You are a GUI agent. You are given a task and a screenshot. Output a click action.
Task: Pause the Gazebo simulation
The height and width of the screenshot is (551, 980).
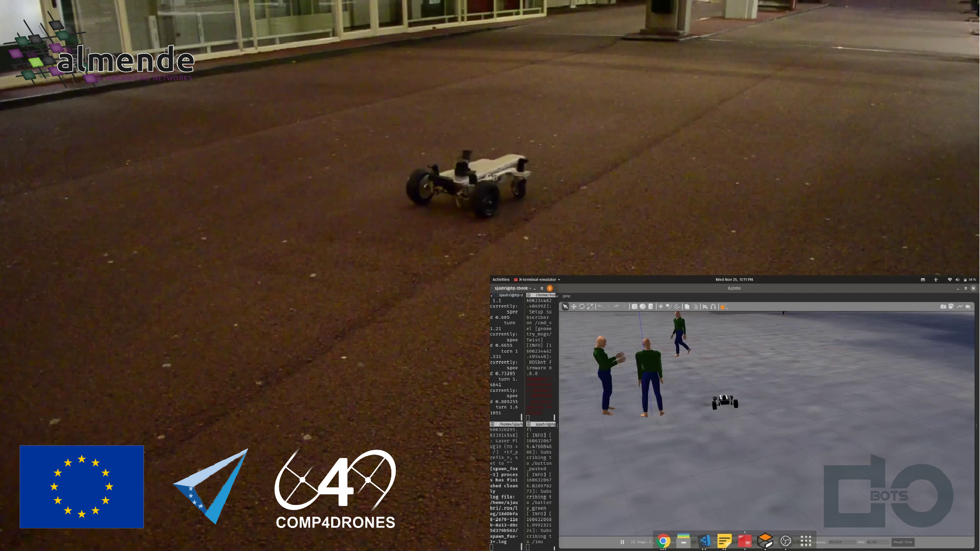tap(622, 542)
